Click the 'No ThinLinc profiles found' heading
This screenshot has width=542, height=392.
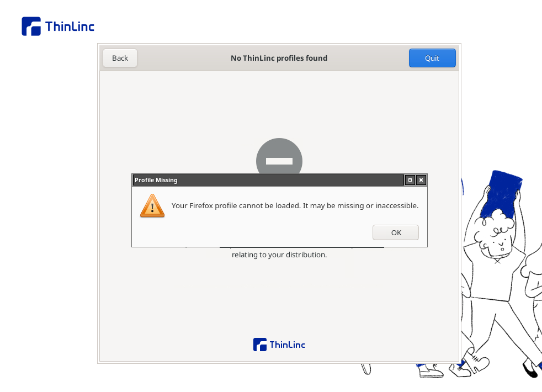point(279,58)
